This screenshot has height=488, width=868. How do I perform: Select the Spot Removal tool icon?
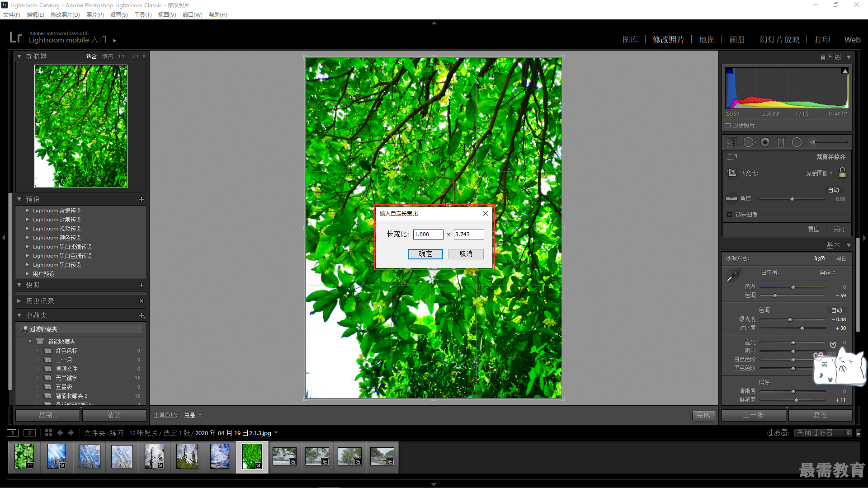pos(749,142)
